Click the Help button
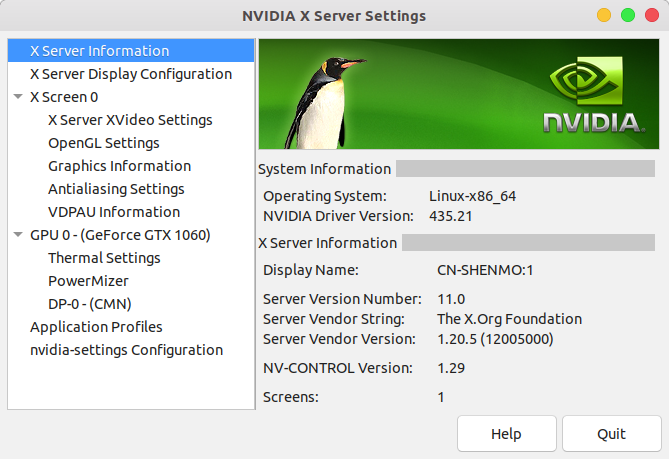 pyautogui.click(x=506, y=434)
